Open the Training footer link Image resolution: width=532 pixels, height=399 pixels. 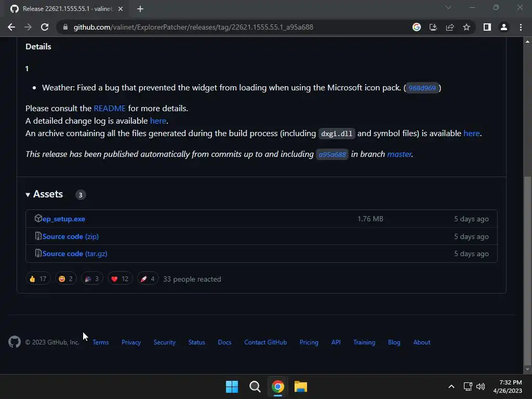tap(364, 342)
